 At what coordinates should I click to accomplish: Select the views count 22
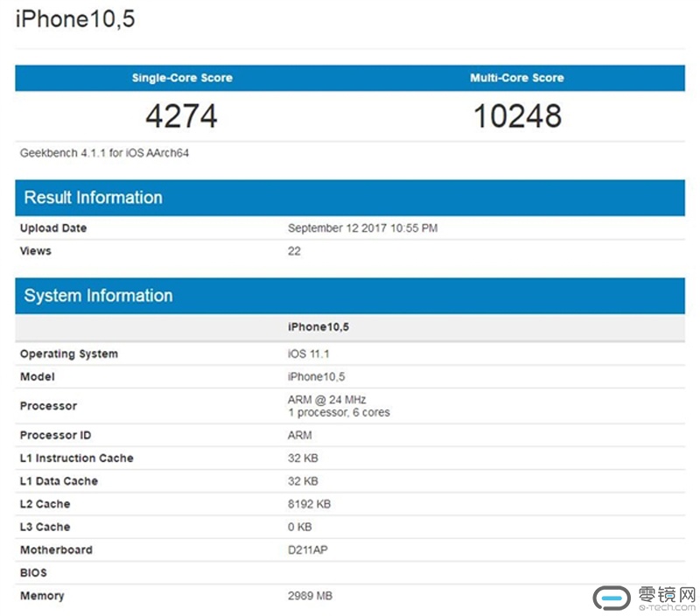pos(294,251)
